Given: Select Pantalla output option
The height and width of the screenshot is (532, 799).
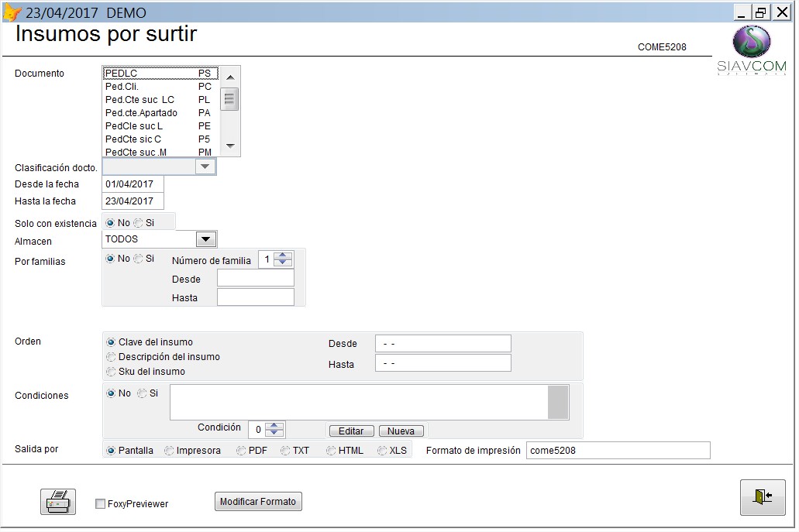Looking at the screenshot, I should (130, 451).
